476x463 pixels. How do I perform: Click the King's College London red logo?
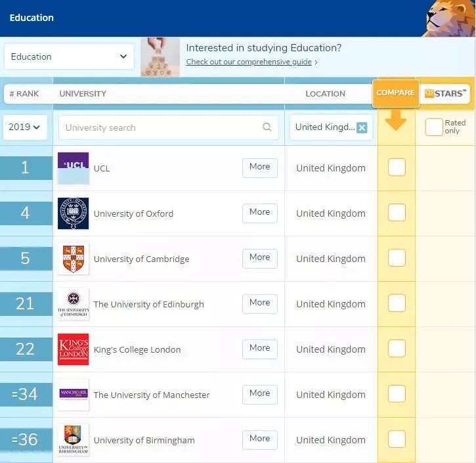click(73, 349)
